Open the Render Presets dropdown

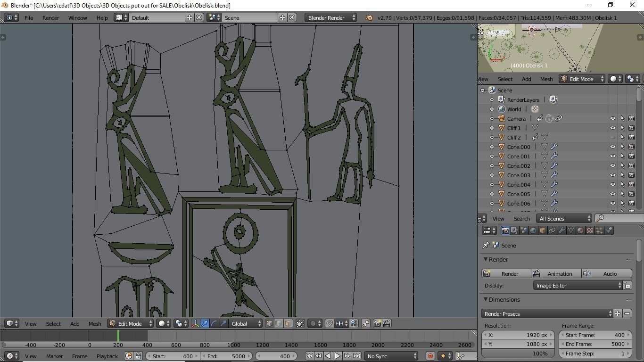[547, 314]
